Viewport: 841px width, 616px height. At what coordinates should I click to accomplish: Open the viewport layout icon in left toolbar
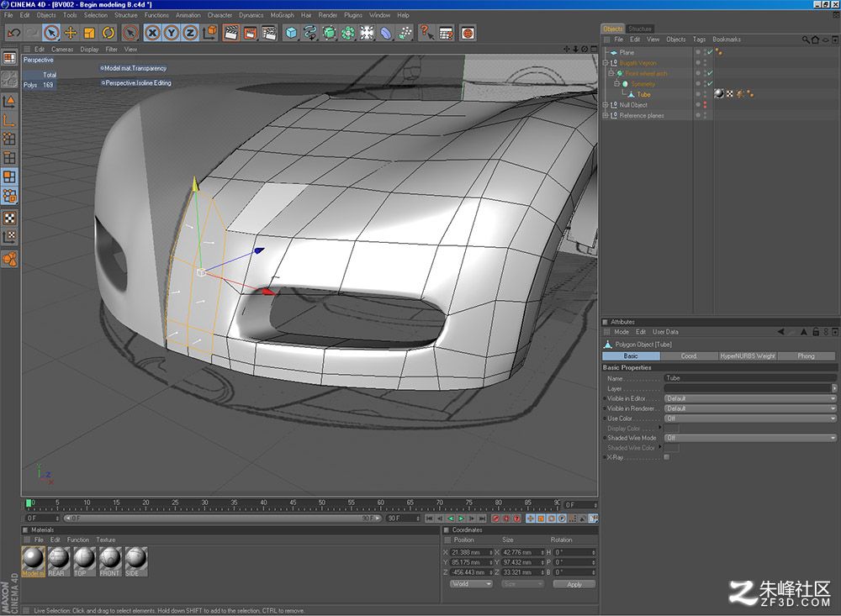[9, 58]
